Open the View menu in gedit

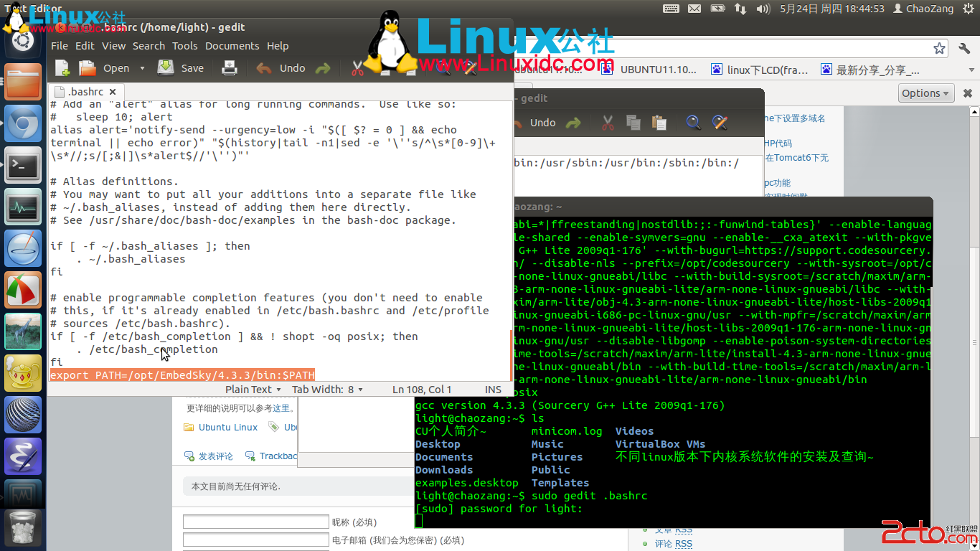(x=113, y=46)
